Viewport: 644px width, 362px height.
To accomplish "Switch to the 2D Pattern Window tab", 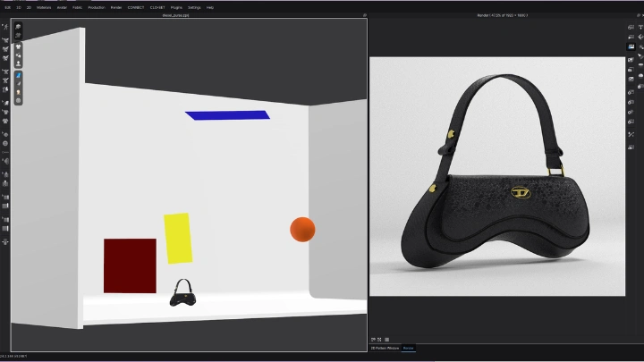I will pyautogui.click(x=385, y=348).
